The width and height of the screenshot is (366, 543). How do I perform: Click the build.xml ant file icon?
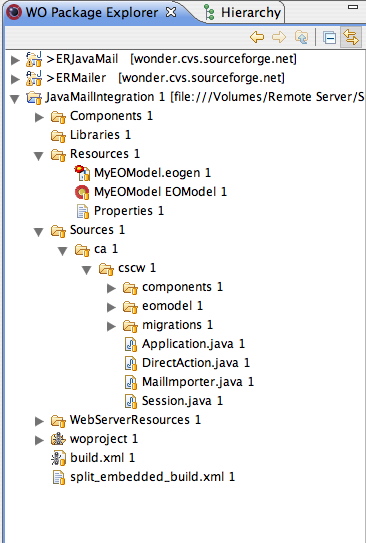58,458
